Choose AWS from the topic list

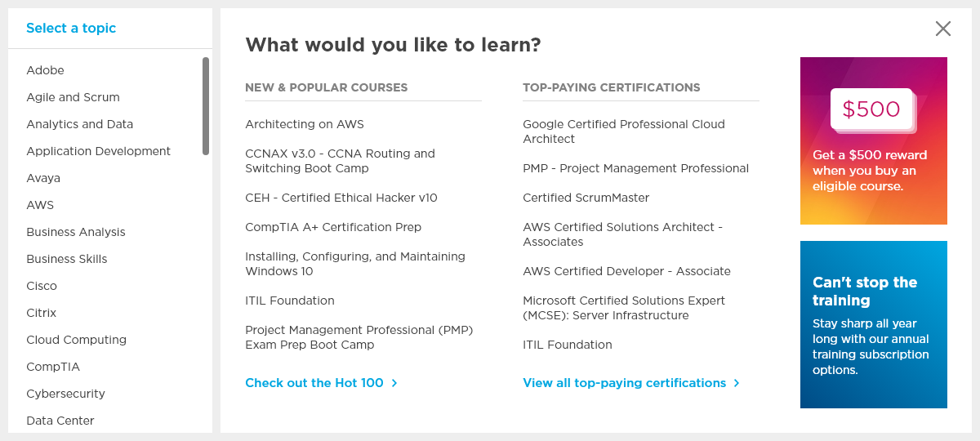(x=40, y=205)
